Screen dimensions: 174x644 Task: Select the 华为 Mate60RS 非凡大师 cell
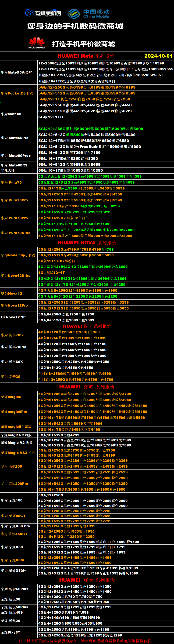[19, 168]
